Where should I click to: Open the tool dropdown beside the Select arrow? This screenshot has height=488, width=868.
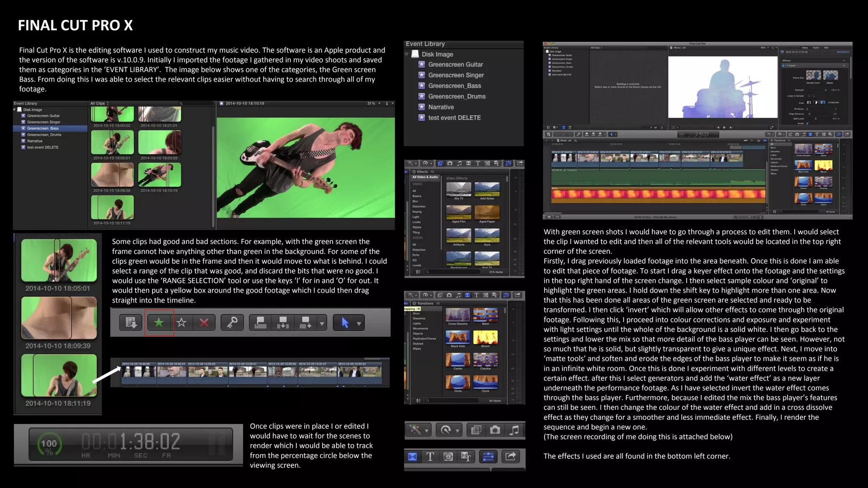click(x=359, y=323)
